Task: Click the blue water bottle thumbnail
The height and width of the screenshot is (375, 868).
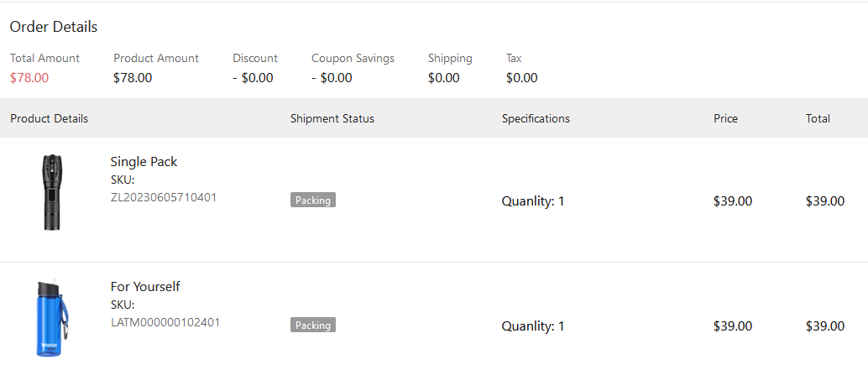Action: (52, 319)
